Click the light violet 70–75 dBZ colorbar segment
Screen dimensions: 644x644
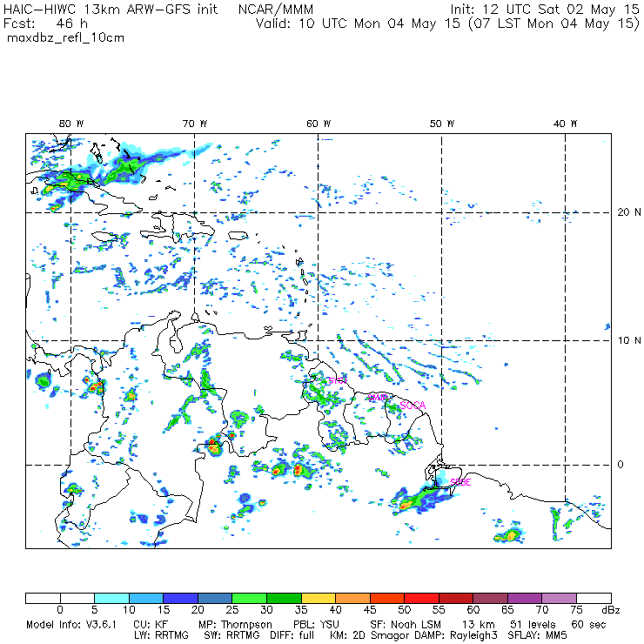click(560, 598)
